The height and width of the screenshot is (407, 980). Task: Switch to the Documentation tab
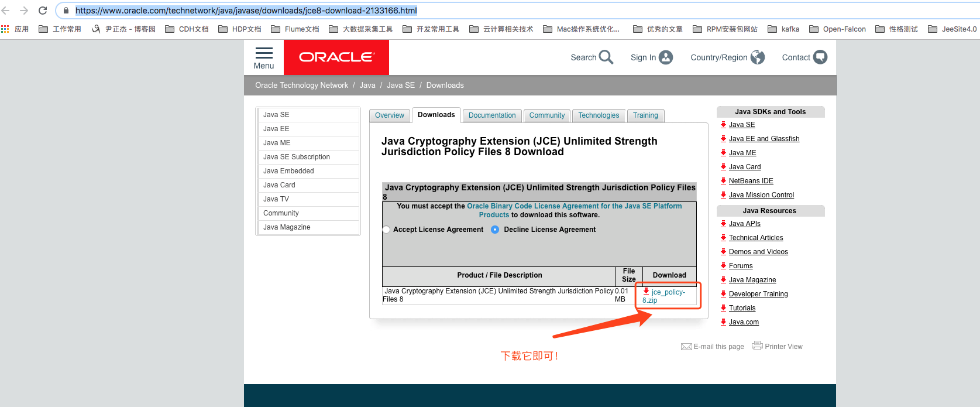(492, 115)
